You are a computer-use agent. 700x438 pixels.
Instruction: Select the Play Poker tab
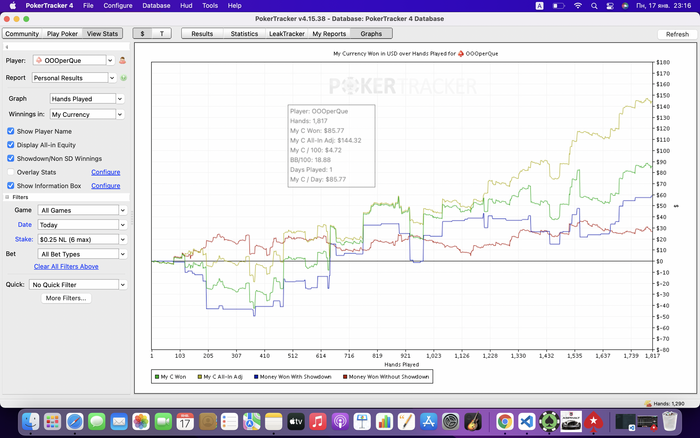tap(62, 33)
